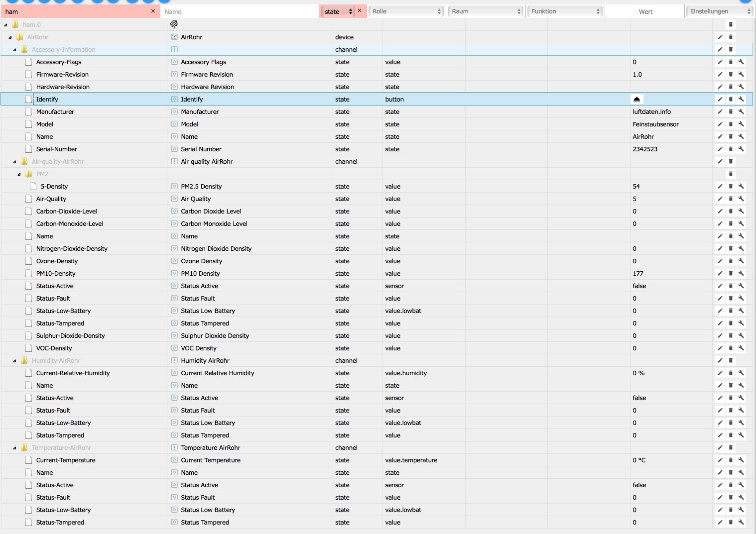Click the firmware revision value '1.0'
Screen dimensions: 756x534
pyautogui.click(x=637, y=74)
